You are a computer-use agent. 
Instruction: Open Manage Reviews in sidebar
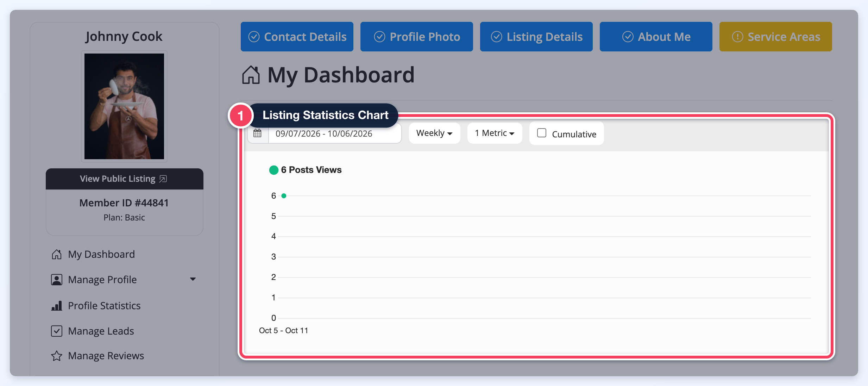(x=106, y=356)
